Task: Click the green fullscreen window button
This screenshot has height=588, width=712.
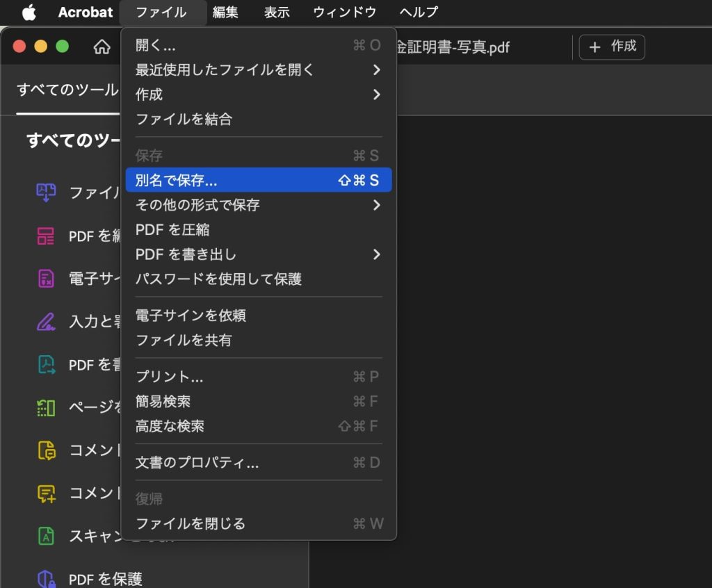Action: (62, 47)
